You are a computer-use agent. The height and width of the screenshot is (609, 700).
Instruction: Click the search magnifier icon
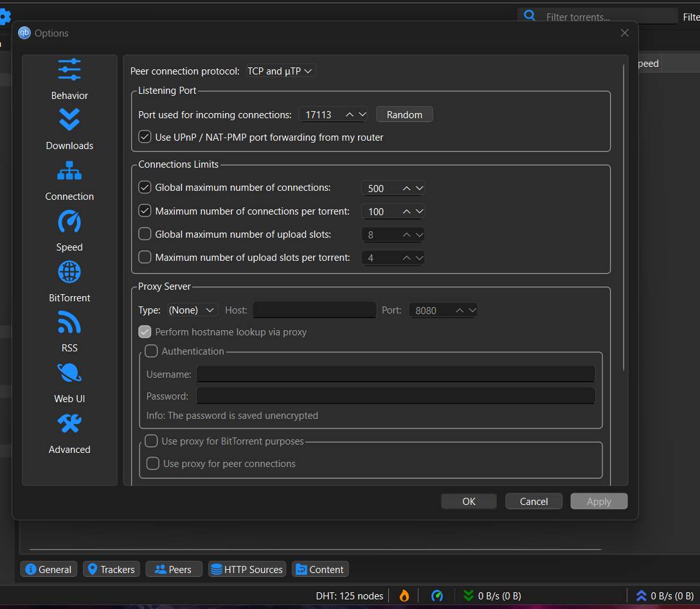coord(530,15)
